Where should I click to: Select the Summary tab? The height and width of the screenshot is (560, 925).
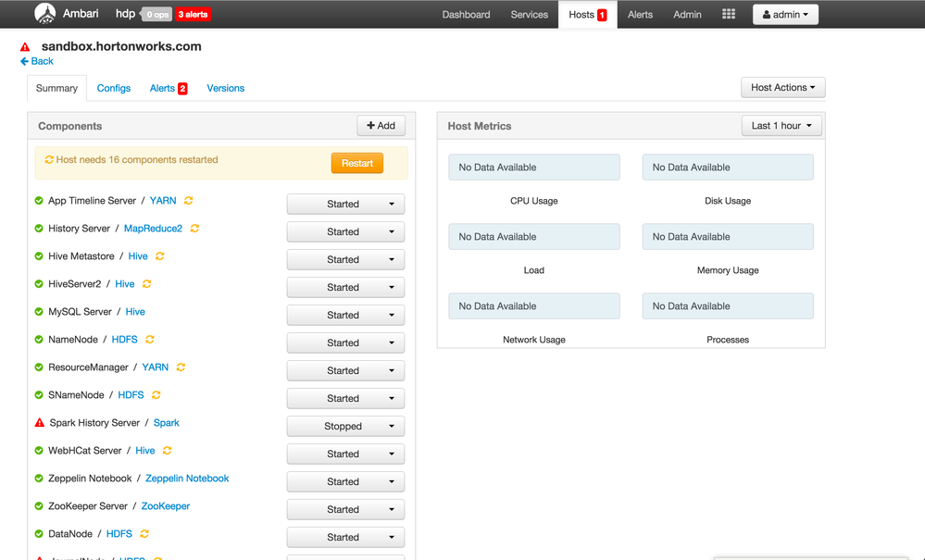(56, 88)
